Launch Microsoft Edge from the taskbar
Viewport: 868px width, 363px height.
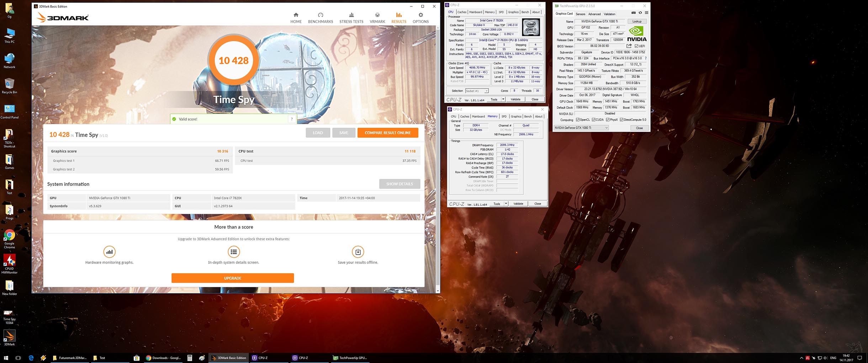tap(31, 358)
